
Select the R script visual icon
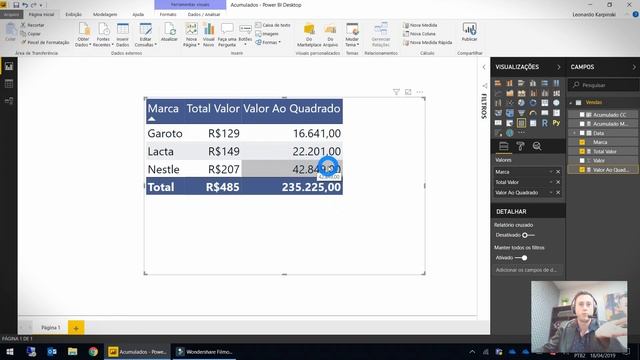coord(544,123)
